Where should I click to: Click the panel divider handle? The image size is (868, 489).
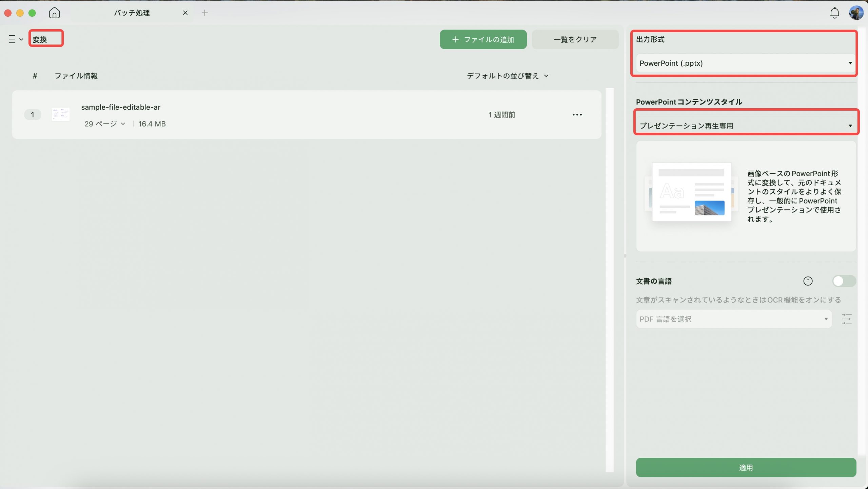tap(625, 256)
